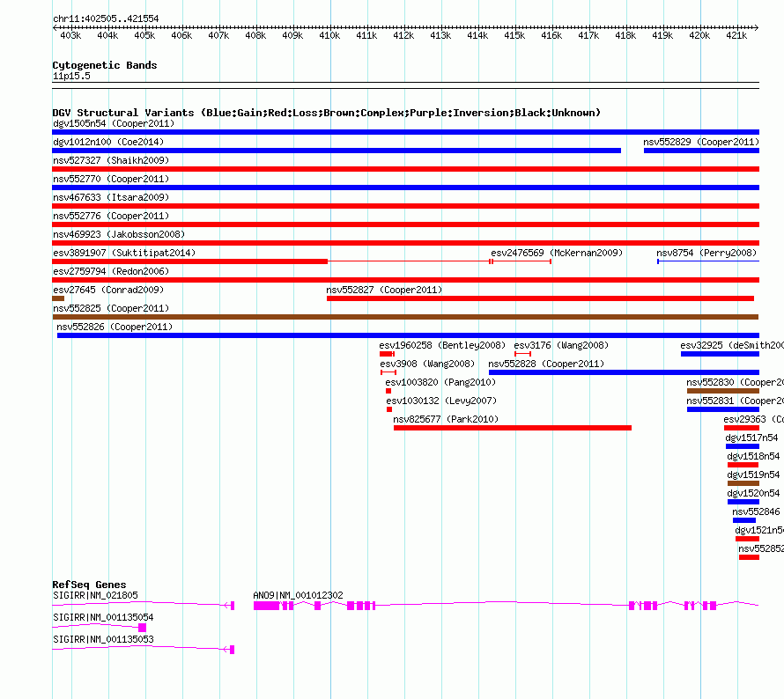The image size is (784, 699).
Task: Click nsv552776 (Cooper2011) variant label
Action: [x=111, y=216]
